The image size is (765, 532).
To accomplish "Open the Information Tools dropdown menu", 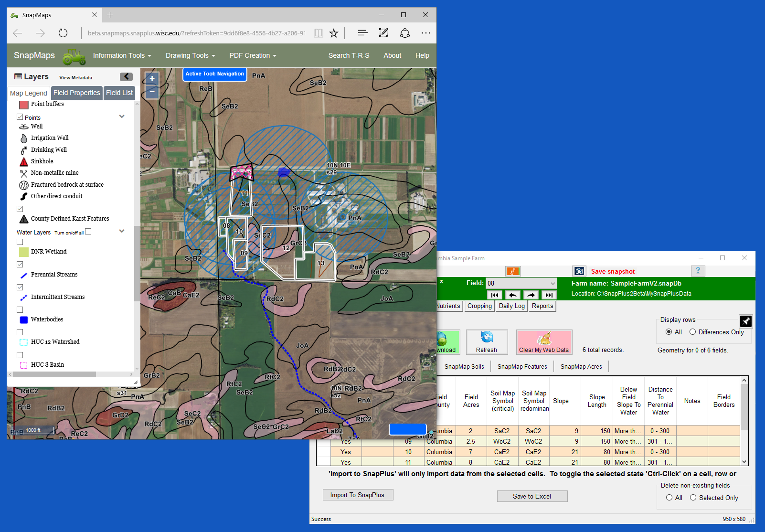I will pyautogui.click(x=122, y=55).
